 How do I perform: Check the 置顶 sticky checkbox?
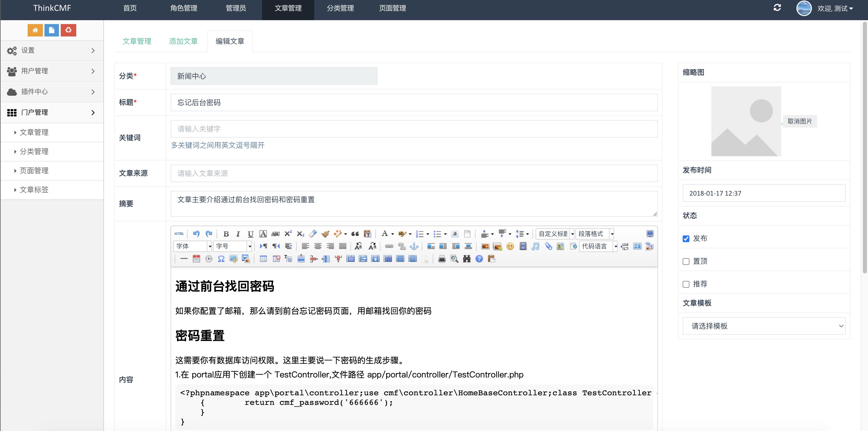pos(686,261)
